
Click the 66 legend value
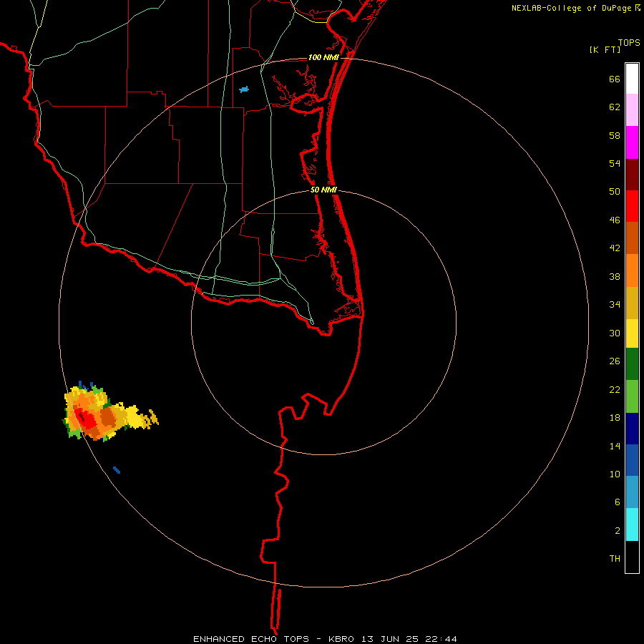(615, 79)
